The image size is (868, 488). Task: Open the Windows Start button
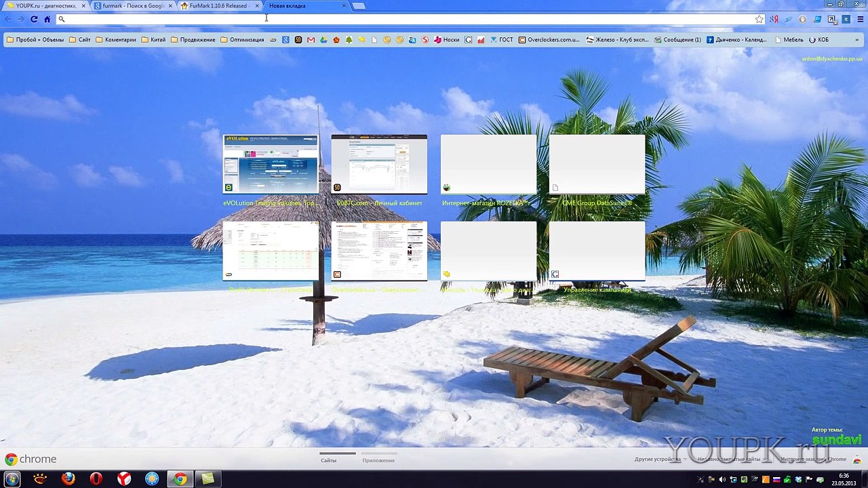click(x=12, y=479)
